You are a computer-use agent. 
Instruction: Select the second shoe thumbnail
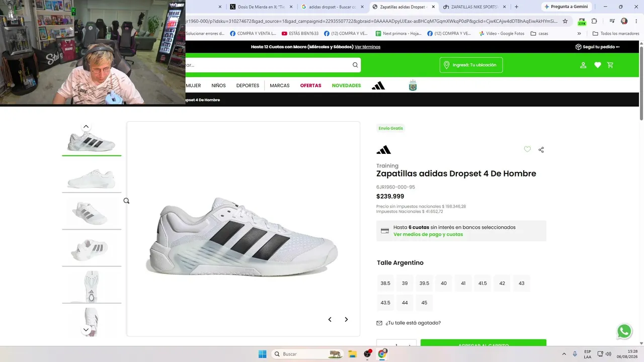[92, 178]
